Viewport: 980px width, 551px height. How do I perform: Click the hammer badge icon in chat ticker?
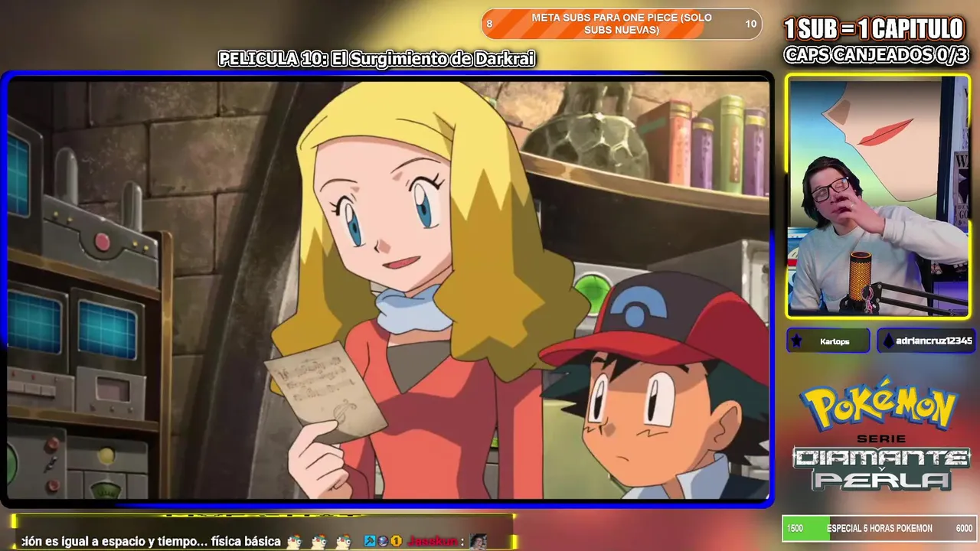(370, 541)
